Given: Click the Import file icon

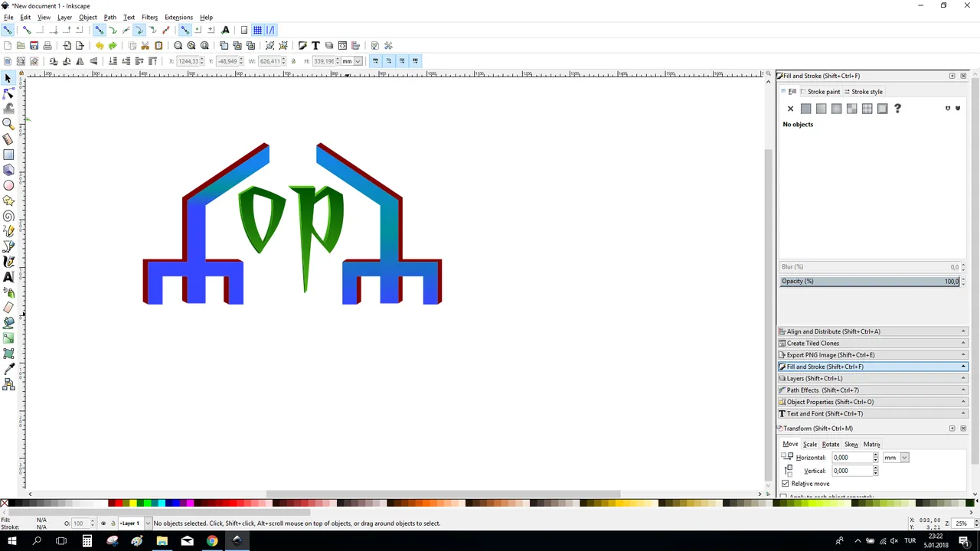Looking at the screenshot, I should point(67,45).
